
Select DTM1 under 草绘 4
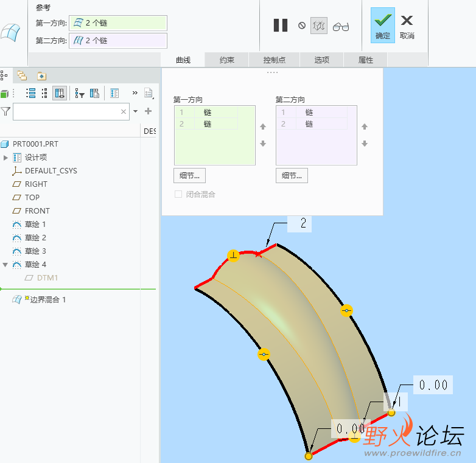tap(47, 277)
